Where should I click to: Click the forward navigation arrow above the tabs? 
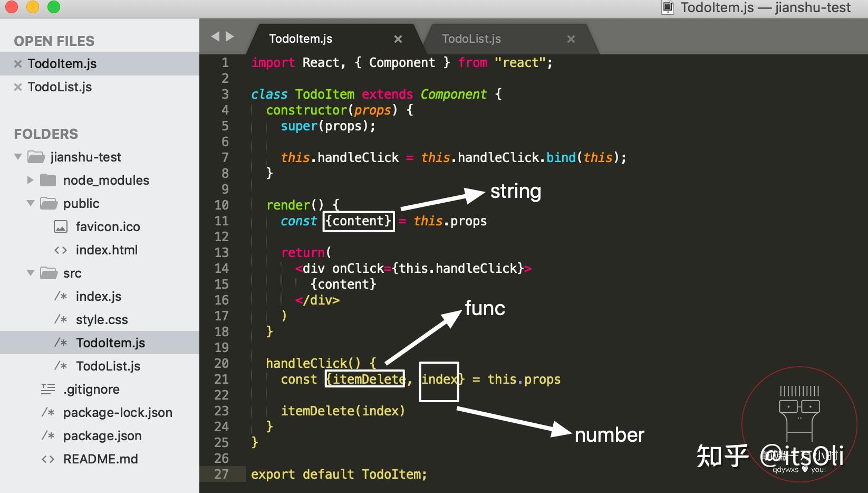coord(229,36)
